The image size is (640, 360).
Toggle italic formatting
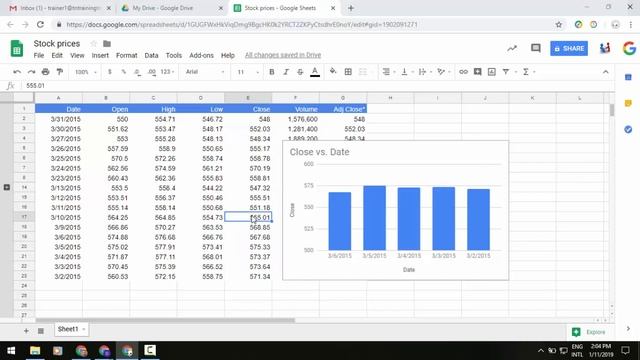(x=286, y=72)
